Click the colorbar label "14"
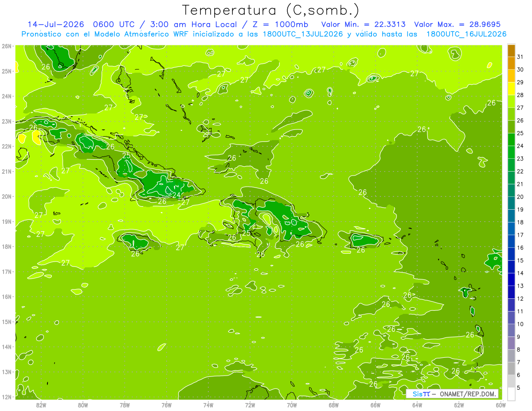Viewport: 532px width, 411px height. click(x=520, y=273)
